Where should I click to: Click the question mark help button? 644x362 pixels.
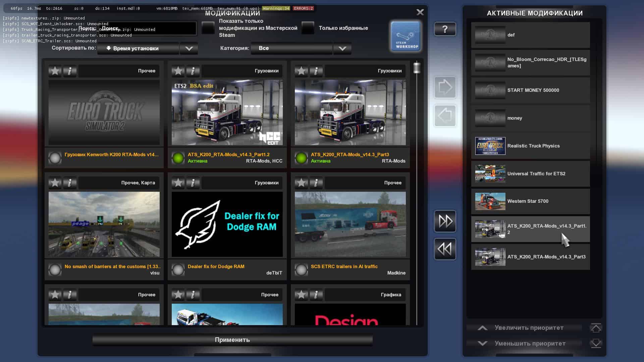445,29
